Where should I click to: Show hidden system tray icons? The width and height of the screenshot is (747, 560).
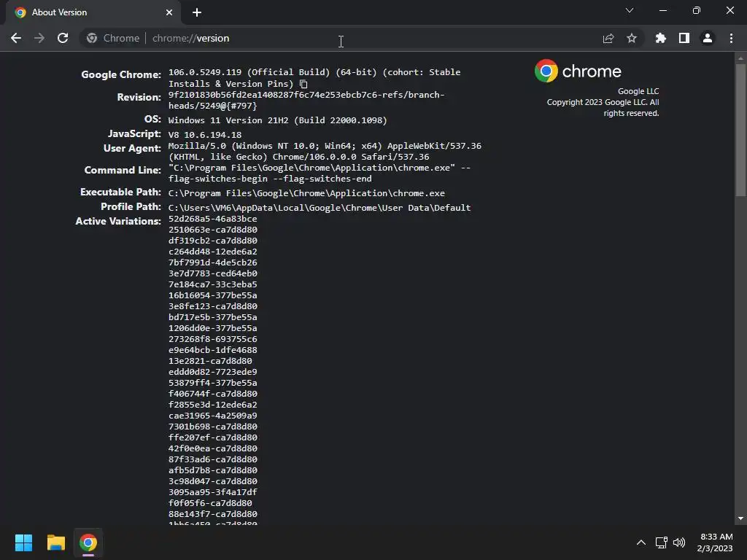641,542
